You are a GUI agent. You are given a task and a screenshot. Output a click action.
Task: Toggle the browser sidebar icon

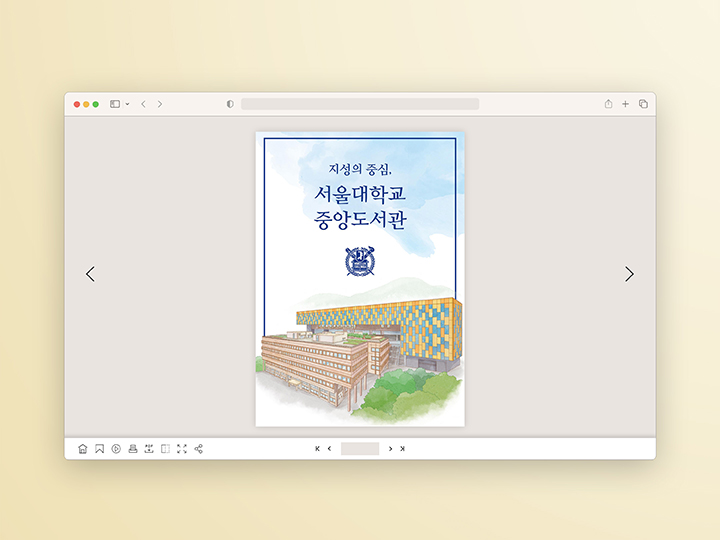tap(115, 104)
